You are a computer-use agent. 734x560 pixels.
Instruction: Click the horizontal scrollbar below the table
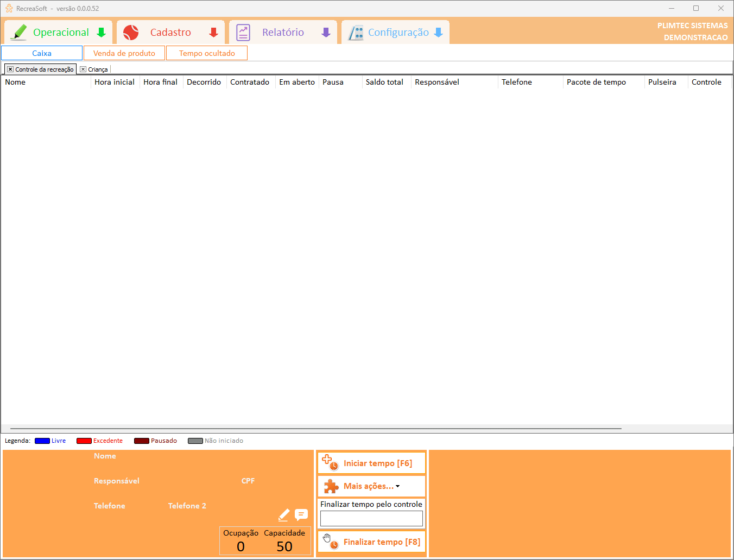(x=315, y=429)
